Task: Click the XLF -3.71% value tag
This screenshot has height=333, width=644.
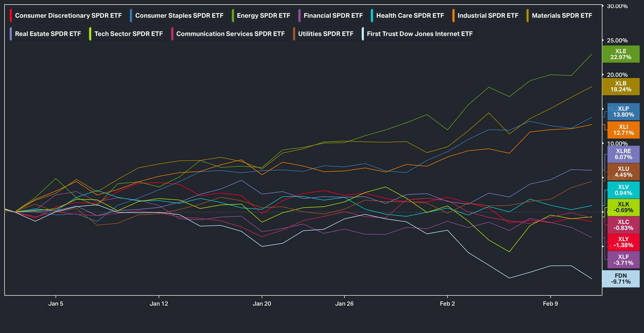Action: (623, 260)
